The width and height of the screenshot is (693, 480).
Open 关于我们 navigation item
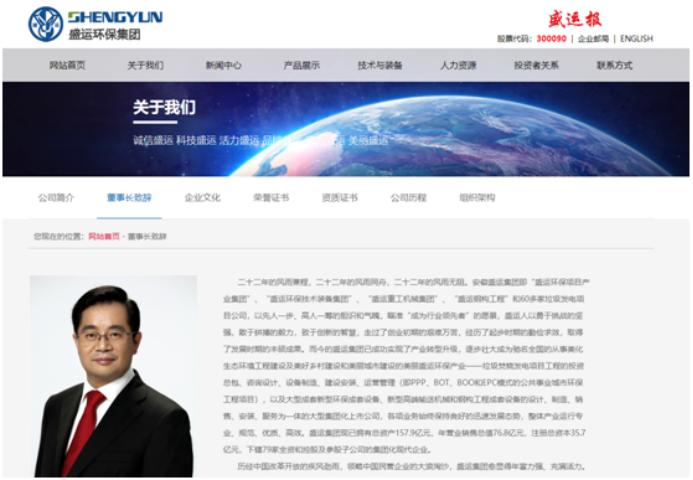[x=145, y=65]
